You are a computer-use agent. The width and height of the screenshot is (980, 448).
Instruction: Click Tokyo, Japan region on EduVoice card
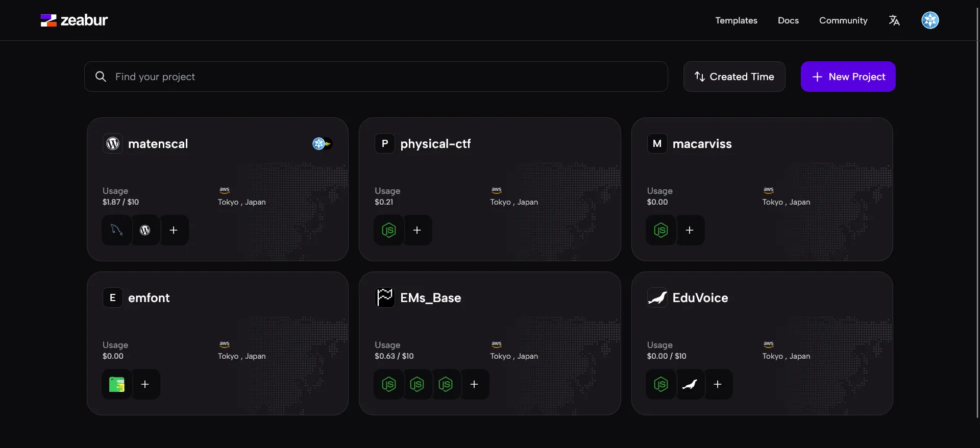point(786,356)
